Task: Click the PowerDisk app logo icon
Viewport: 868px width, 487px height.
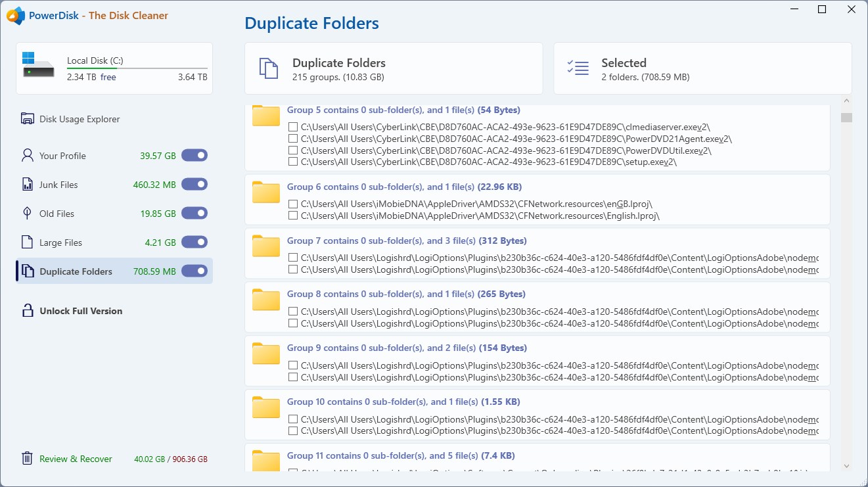Action: click(16, 15)
